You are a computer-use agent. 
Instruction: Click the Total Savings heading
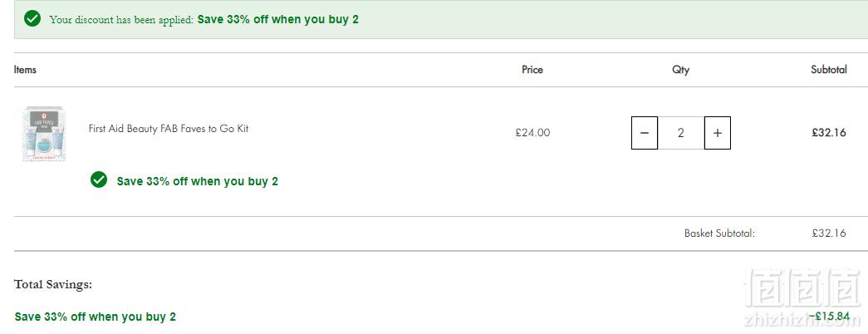53,285
